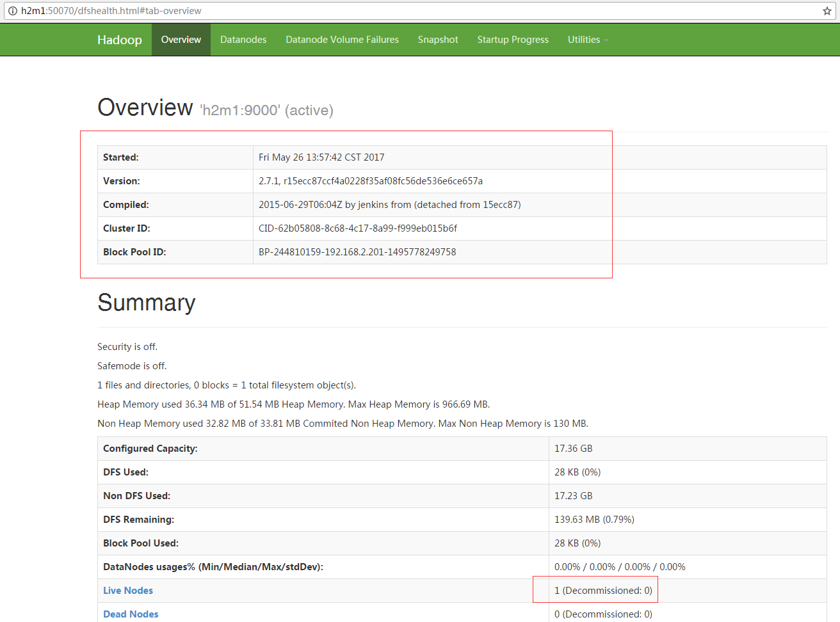
Task: Click the files and directories count line
Action: tap(227, 385)
